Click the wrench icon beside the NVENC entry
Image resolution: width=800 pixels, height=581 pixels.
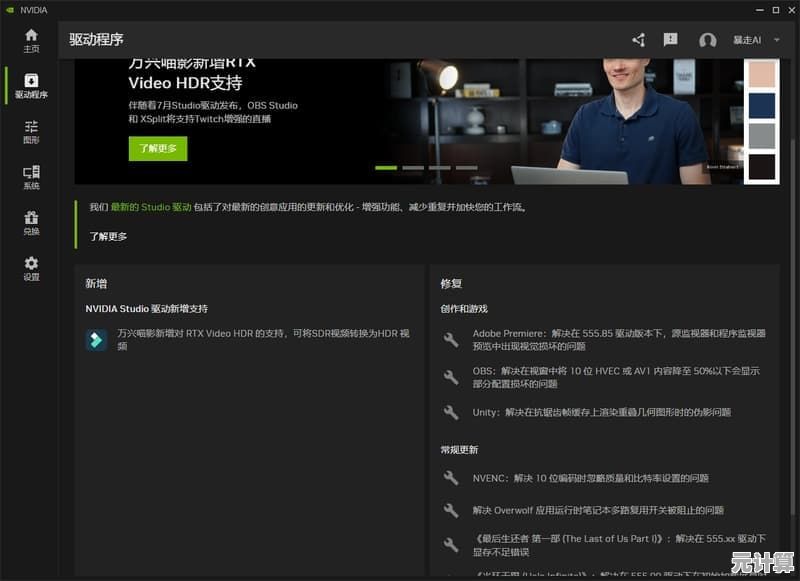coord(451,478)
